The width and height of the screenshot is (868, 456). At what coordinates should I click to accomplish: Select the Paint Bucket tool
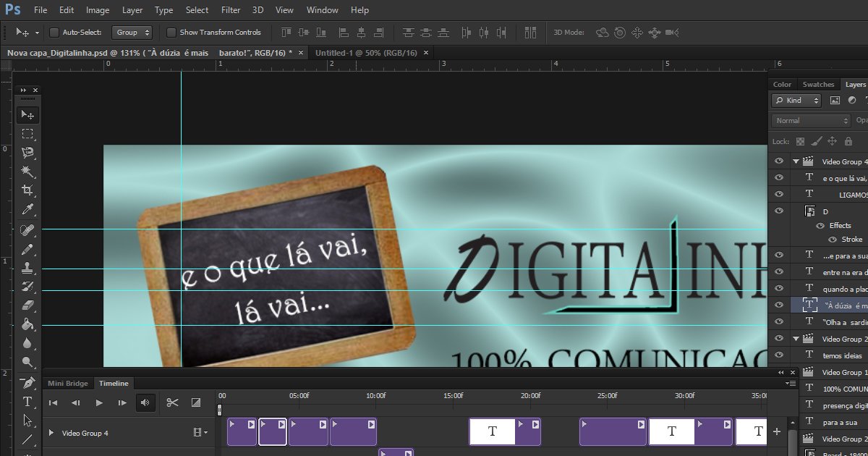[x=27, y=324]
